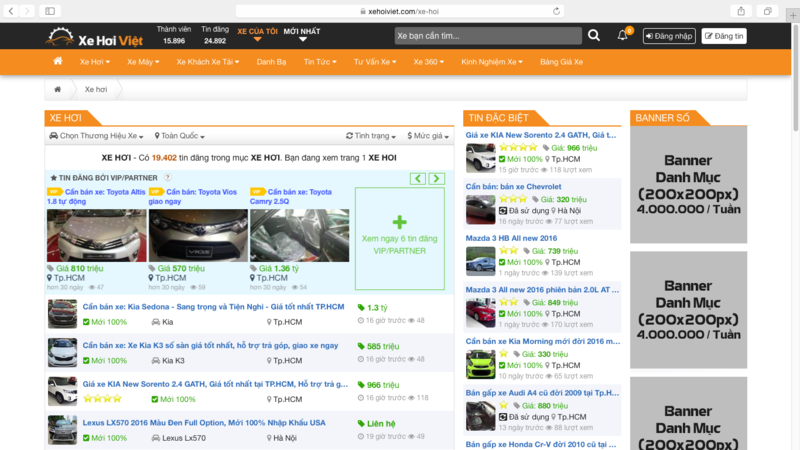Open VIP listing Toyota Altis 1.8 tự động

click(x=96, y=196)
